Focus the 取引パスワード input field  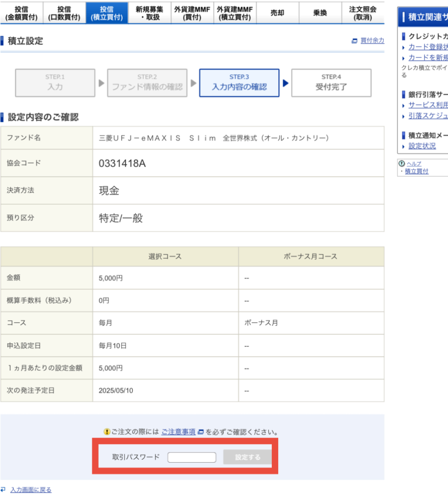coord(192,457)
